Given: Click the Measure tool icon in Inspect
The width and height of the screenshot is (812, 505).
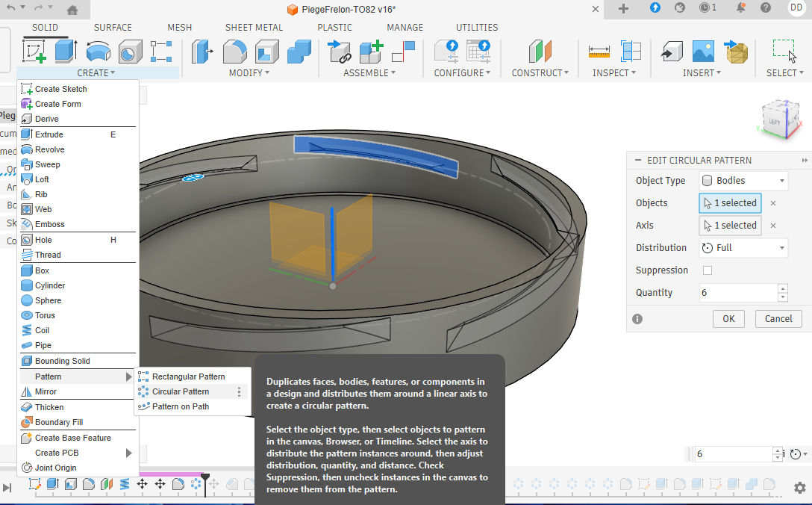Looking at the screenshot, I should (599, 51).
